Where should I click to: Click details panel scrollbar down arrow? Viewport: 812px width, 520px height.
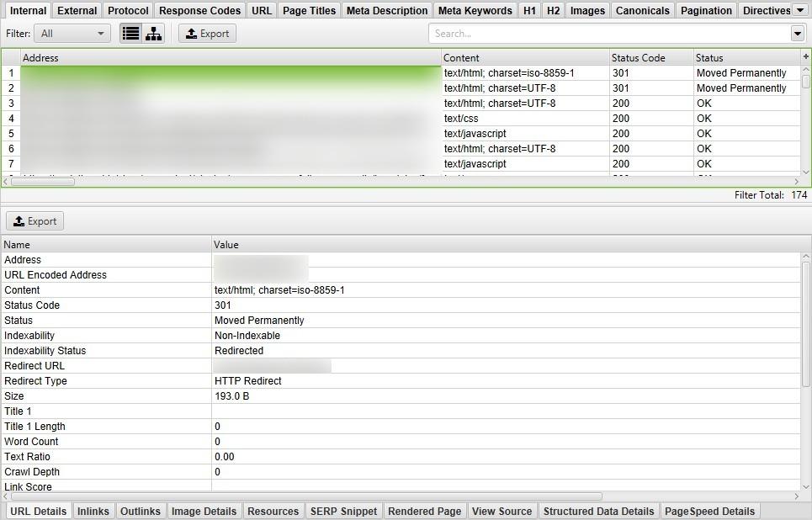coord(806,487)
